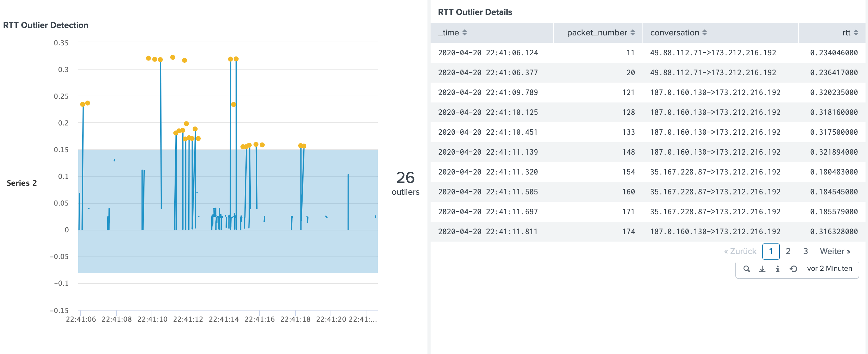
Task: Click the packet_number sort arrows
Action: pos(632,33)
